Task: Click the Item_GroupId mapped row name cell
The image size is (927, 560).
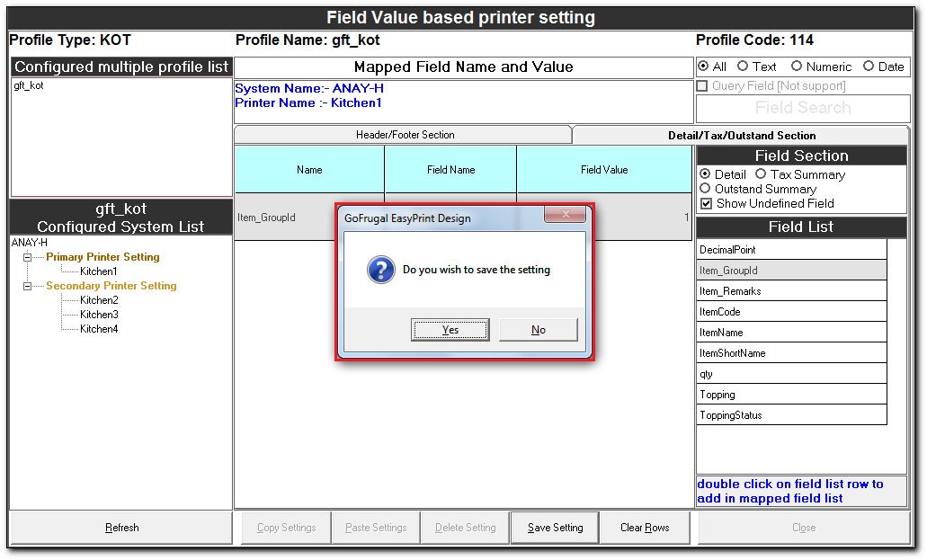Action: [x=285, y=218]
